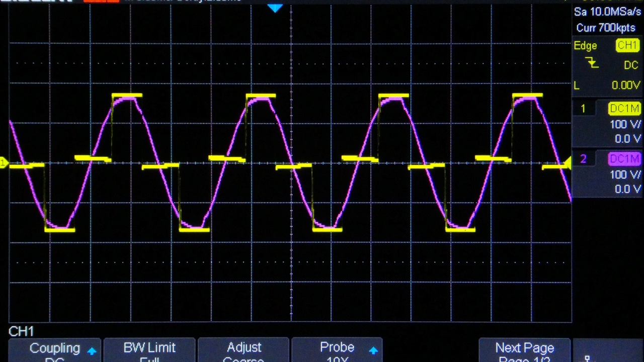This screenshot has height=362, width=644.
Task: Click the blue trigger position marker at top
Action: pyautogui.click(x=275, y=8)
